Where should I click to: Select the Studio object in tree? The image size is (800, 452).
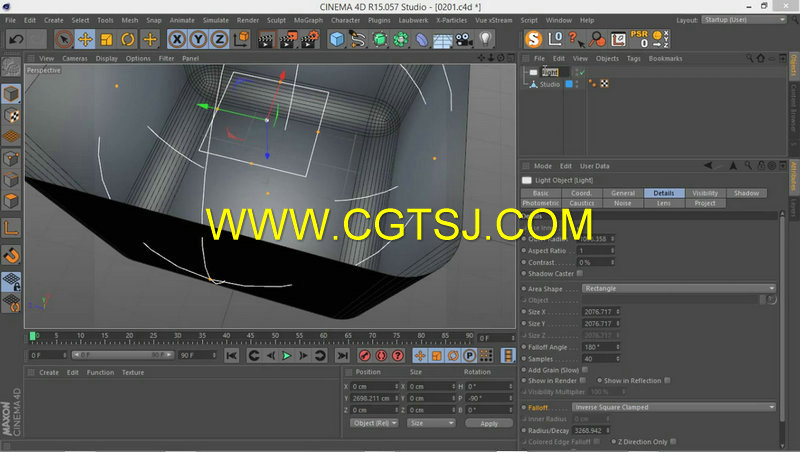(x=549, y=85)
